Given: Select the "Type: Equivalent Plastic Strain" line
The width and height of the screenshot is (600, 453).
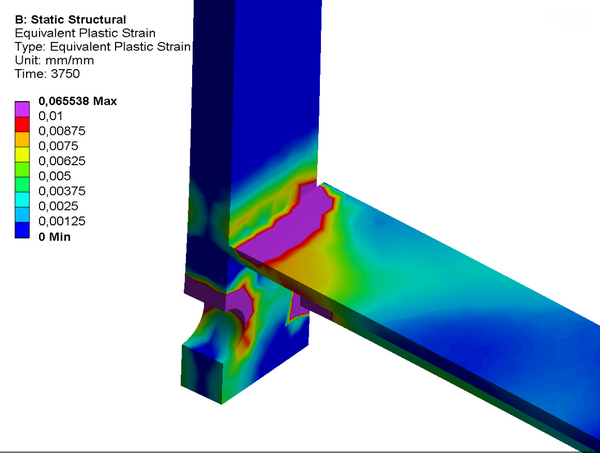Looking at the screenshot, I should tap(102, 46).
